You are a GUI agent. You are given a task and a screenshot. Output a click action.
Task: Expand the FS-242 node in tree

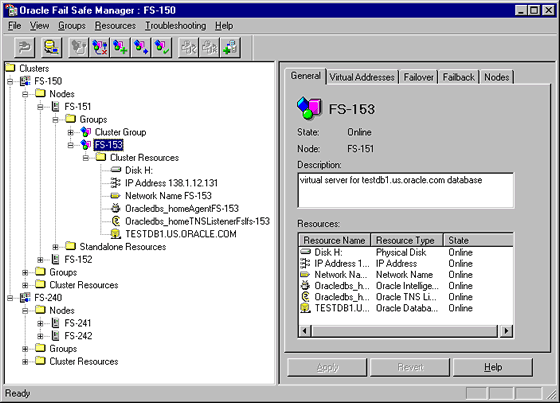(x=40, y=336)
